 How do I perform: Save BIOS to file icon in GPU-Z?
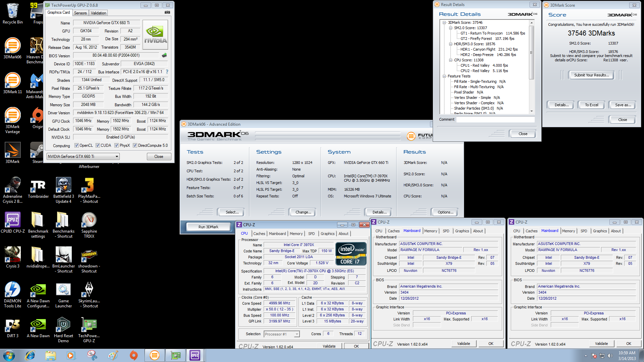(164, 55)
